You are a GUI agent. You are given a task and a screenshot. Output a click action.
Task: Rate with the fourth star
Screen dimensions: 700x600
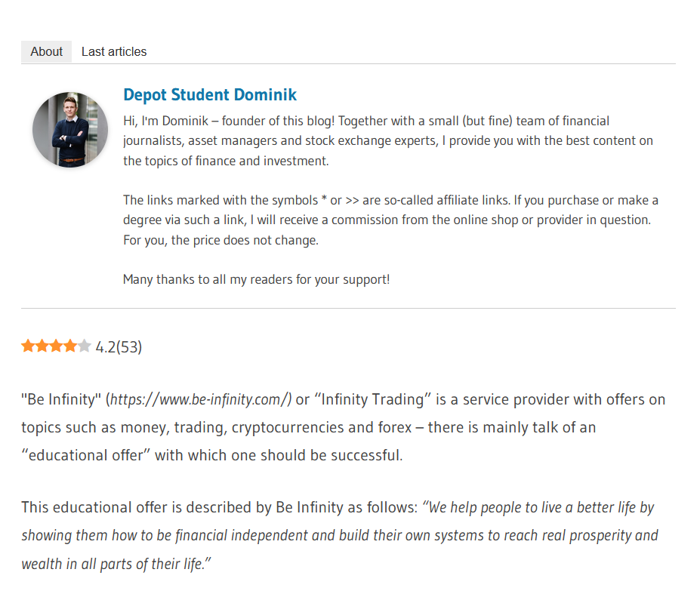click(70, 346)
